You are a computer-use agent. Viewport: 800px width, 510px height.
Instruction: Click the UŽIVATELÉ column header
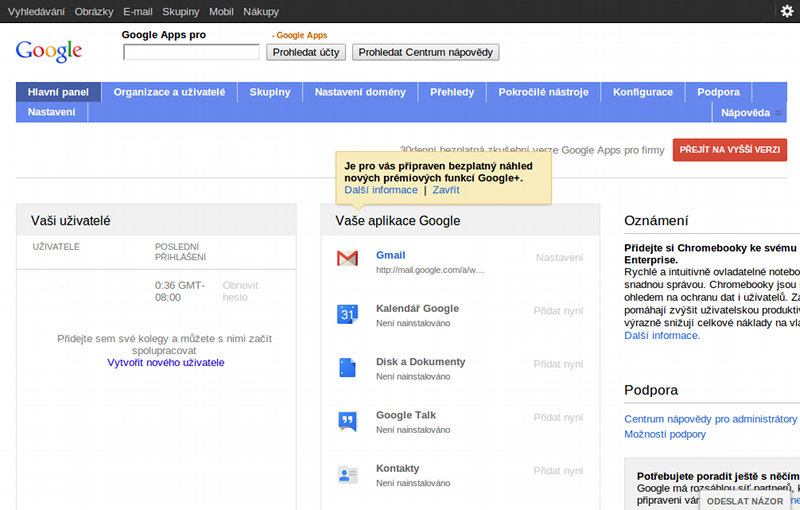point(56,247)
